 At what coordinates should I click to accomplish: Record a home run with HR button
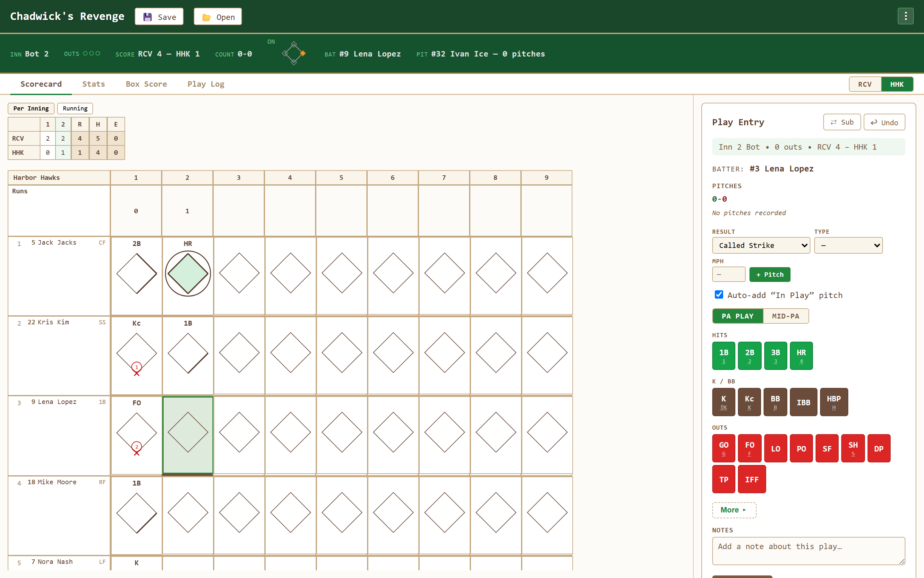(801, 355)
